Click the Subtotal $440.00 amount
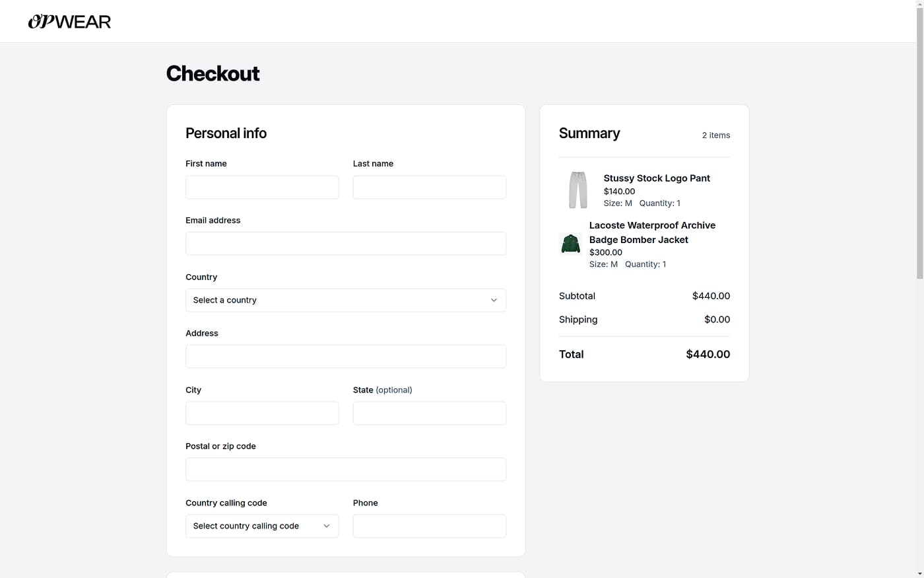The width and height of the screenshot is (924, 578). coord(711,296)
